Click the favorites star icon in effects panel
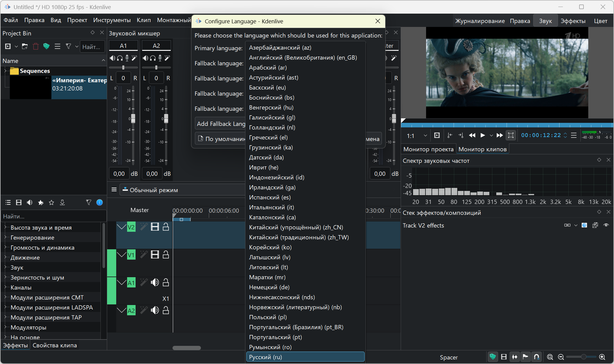 point(51,202)
